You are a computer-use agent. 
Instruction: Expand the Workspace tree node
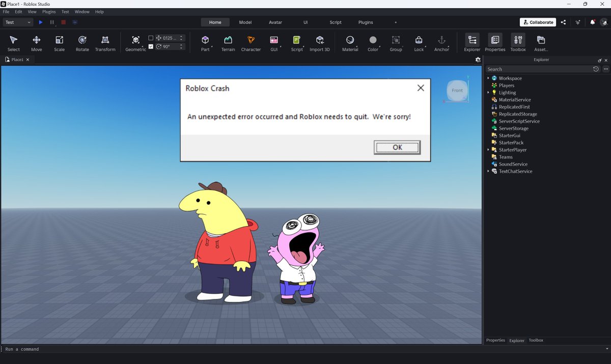coord(488,78)
